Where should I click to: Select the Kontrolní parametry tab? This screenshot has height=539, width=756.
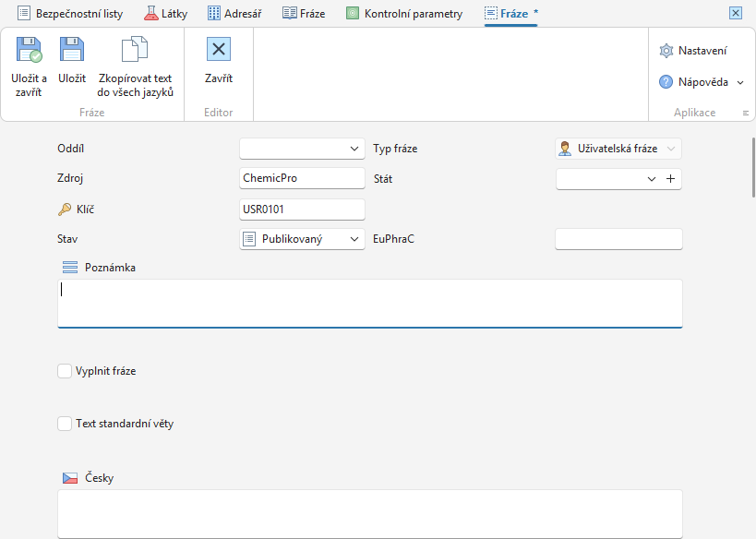click(404, 14)
